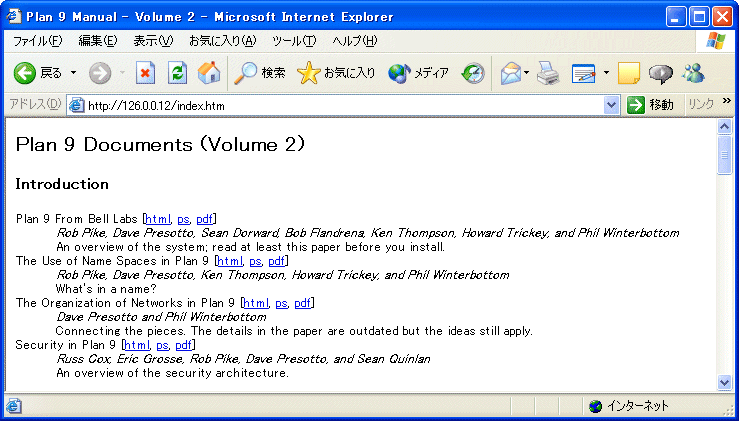The width and height of the screenshot is (739, 421).
Task: Click the IE icon in the title bar
Action: click(x=14, y=17)
